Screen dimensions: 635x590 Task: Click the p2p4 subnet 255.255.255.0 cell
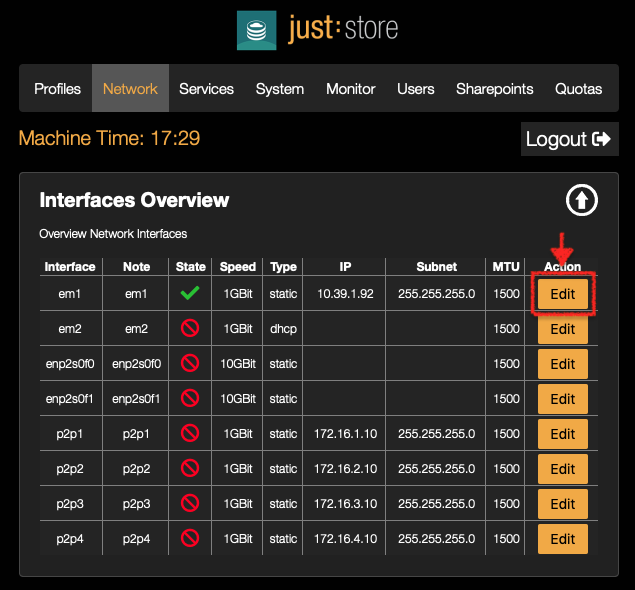pyautogui.click(x=436, y=539)
